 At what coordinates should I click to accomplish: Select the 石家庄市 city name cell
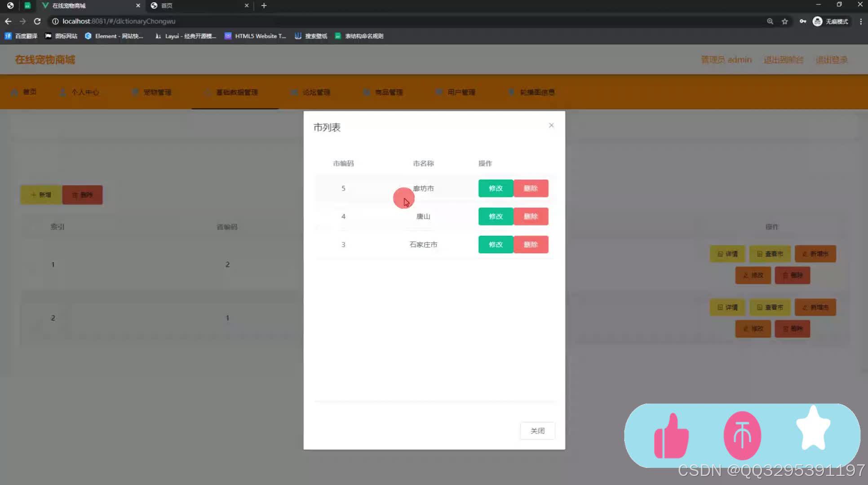tap(423, 244)
